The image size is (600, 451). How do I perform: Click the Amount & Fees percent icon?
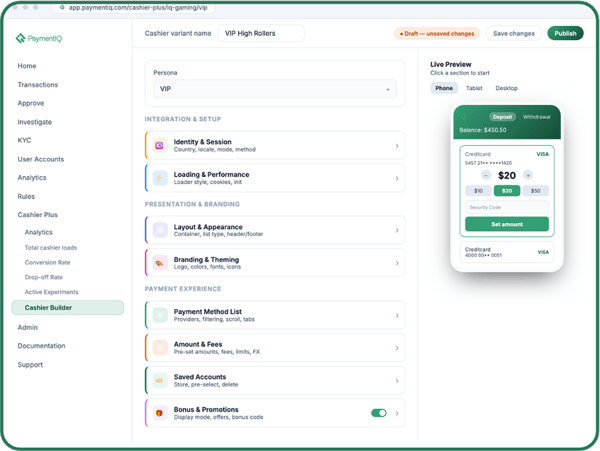pyautogui.click(x=160, y=348)
